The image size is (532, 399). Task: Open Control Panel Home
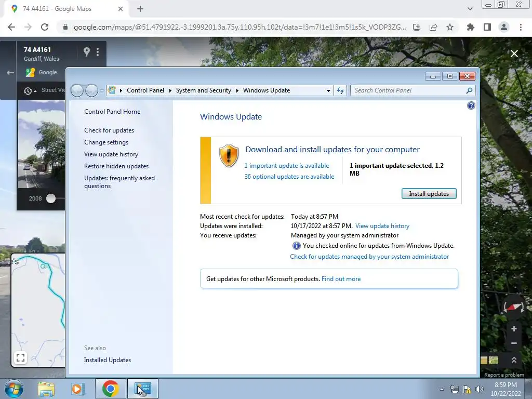coord(112,112)
